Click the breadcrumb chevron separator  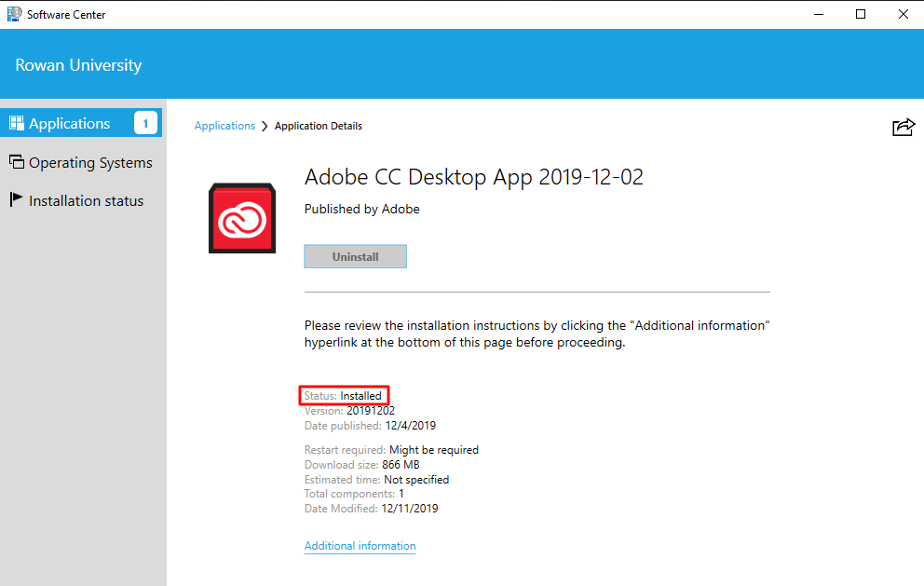click(x=264, y=125)
